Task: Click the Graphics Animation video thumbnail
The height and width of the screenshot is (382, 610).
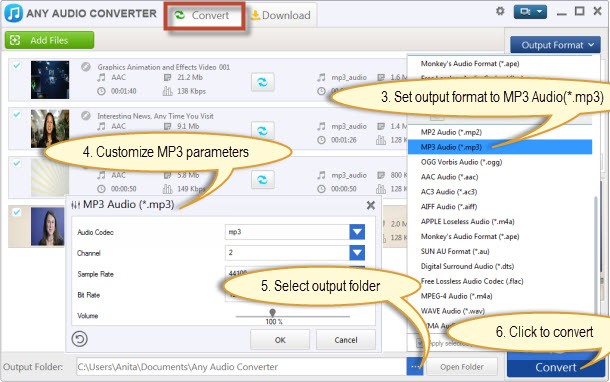Action: click(x=50, y=80)
